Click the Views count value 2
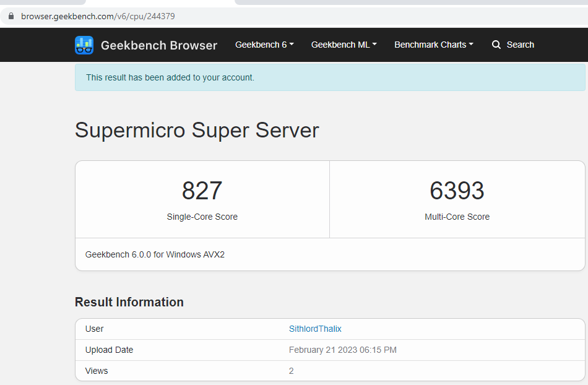The image size is (588, 385). 291,371
